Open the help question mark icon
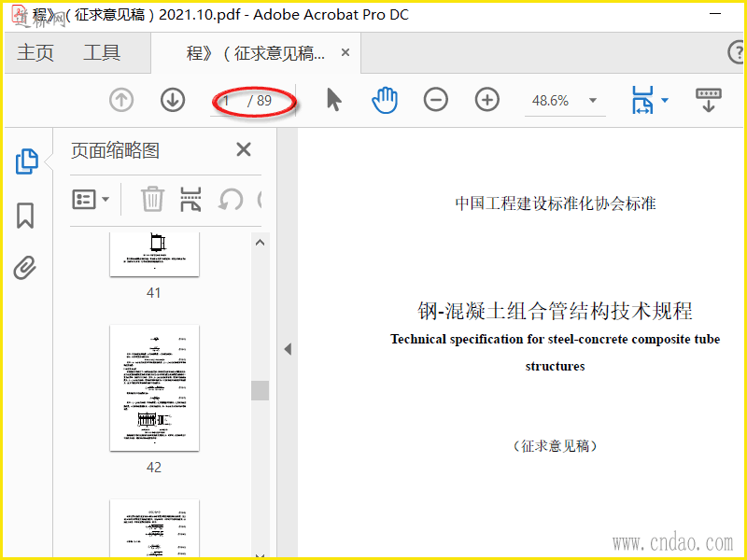This screenshot has width=747, height=560. tap(736, 52)
